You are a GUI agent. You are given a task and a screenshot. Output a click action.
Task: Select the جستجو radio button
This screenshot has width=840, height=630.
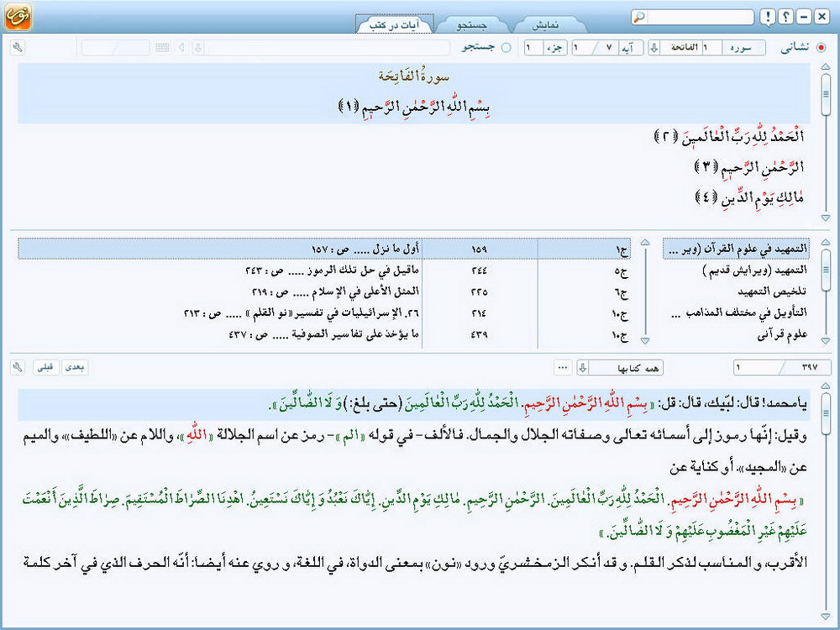(506, 48)
